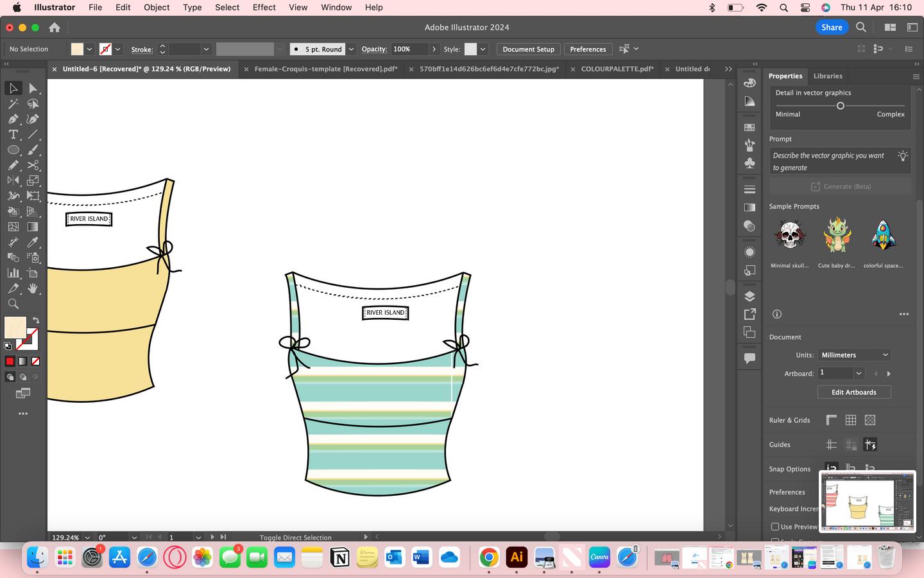
Task: Activate the Scissors tool
Action: [33, 165]
